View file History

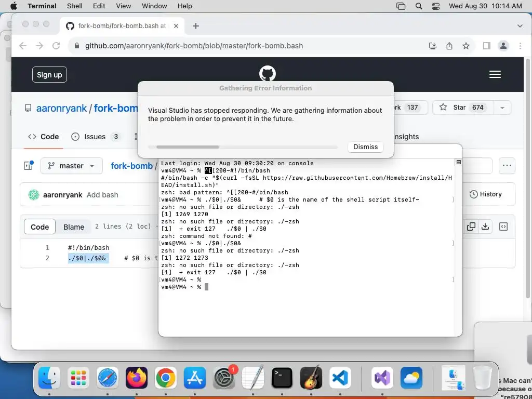486,194
